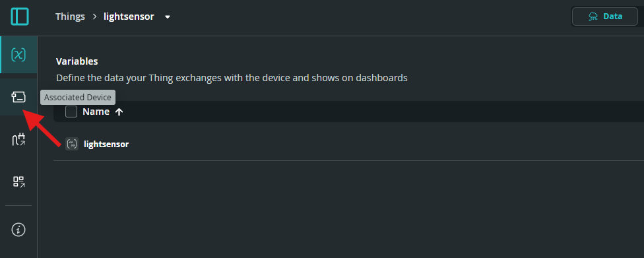Expand the dropdown caret next to lightsensor

click(167, 17)
